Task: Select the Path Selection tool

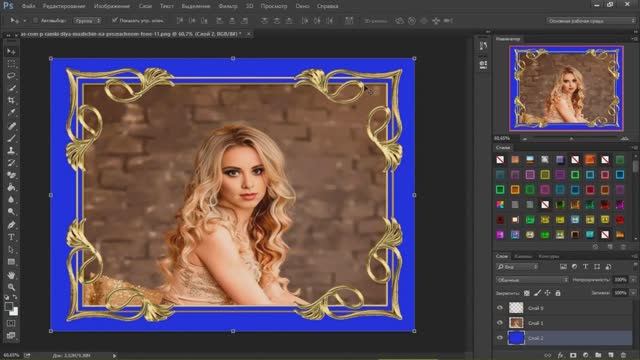Action: pos(11,249)
